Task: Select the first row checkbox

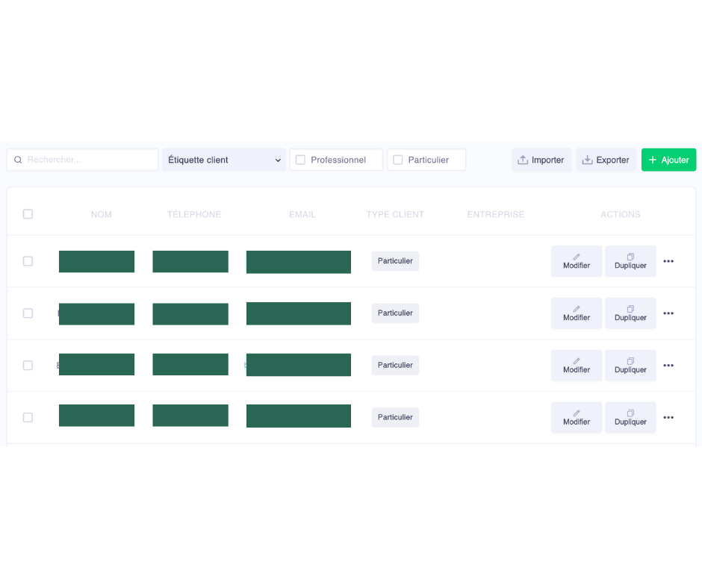Action: pyautogui.click(x=28, y=261)
